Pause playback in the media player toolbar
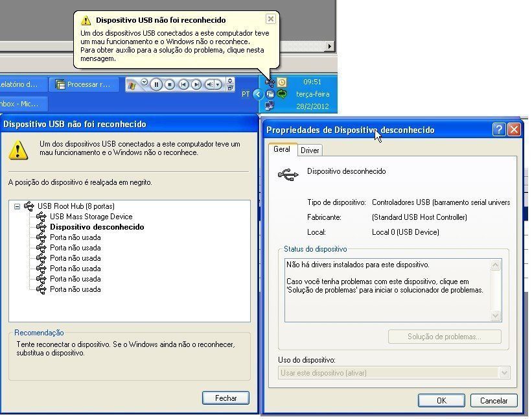This screenshot has width=532, height=419. coord(156,84)
